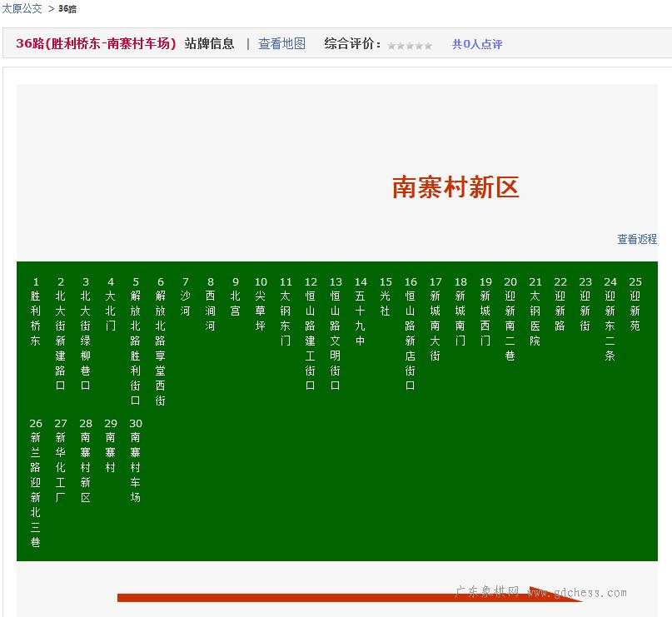672x617 pixels.
Task: Open the 太原公交 breadcrumb link
Action: point(22,8)
